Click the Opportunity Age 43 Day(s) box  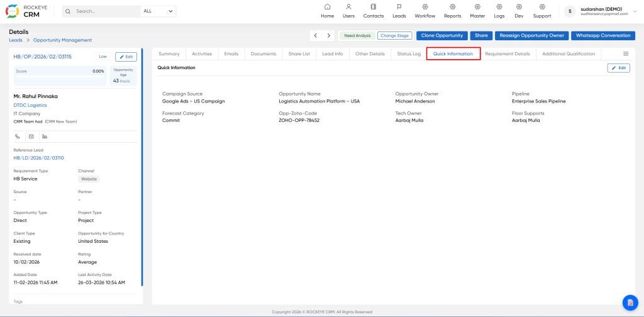(123, 76)
